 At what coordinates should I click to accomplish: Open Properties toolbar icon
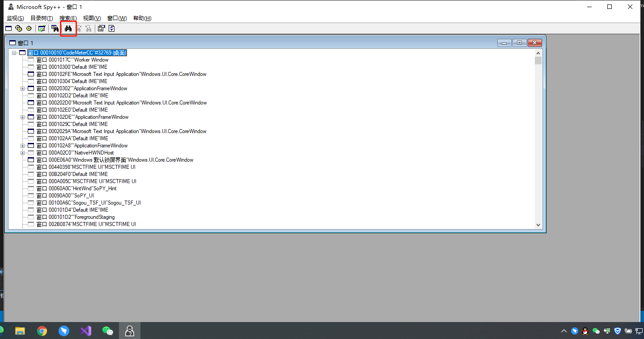coord(101,29)
